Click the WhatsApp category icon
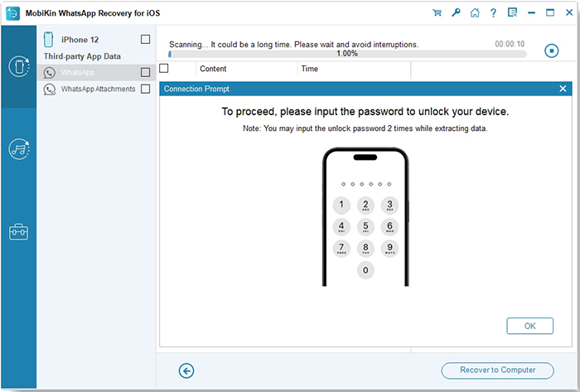 (49, 72)
